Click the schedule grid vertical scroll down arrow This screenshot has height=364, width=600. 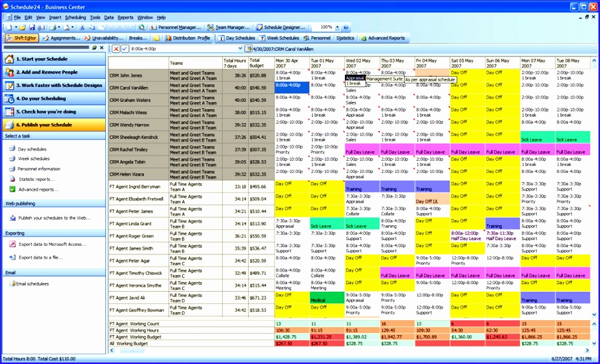594,315
